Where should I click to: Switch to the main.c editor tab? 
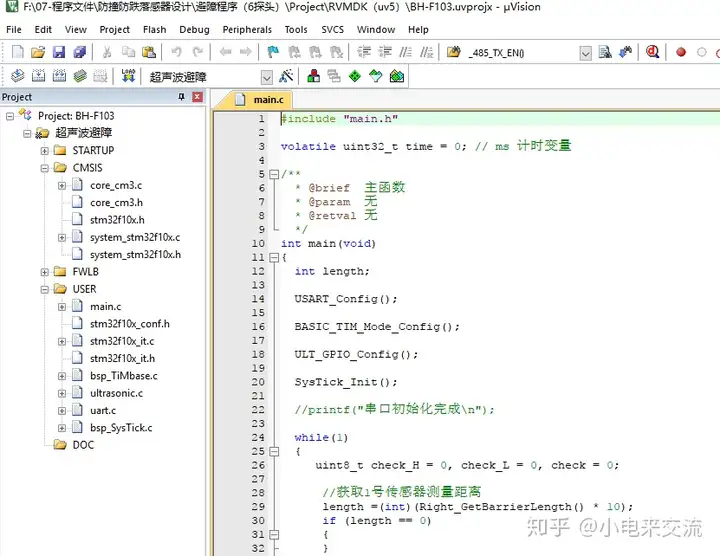259,100
